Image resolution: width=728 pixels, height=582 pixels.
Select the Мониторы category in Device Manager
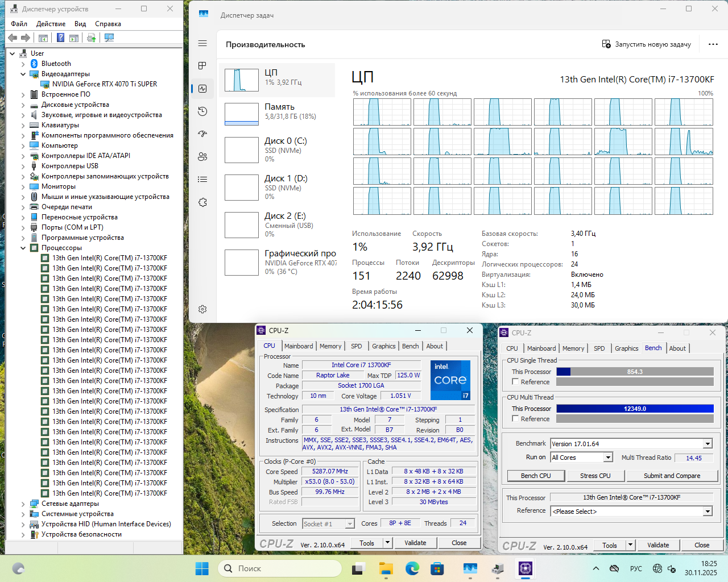(x=58, y=186)
